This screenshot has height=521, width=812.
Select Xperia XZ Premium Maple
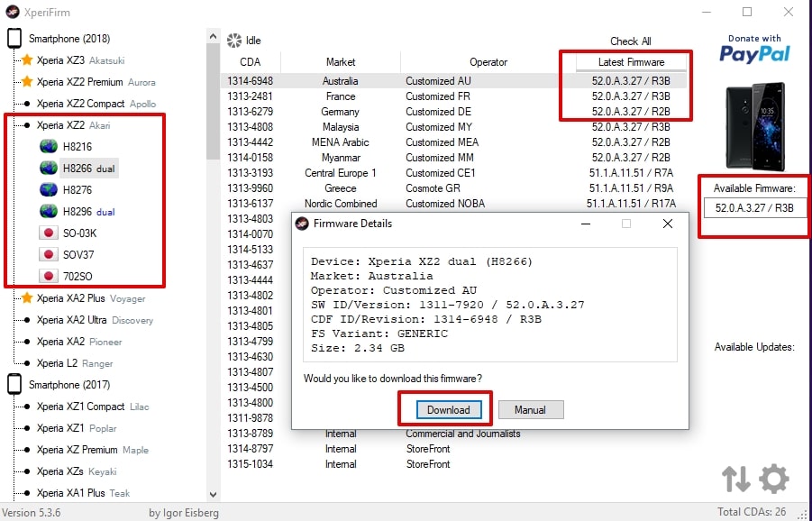pyautogui.click(x=93, y=450)
